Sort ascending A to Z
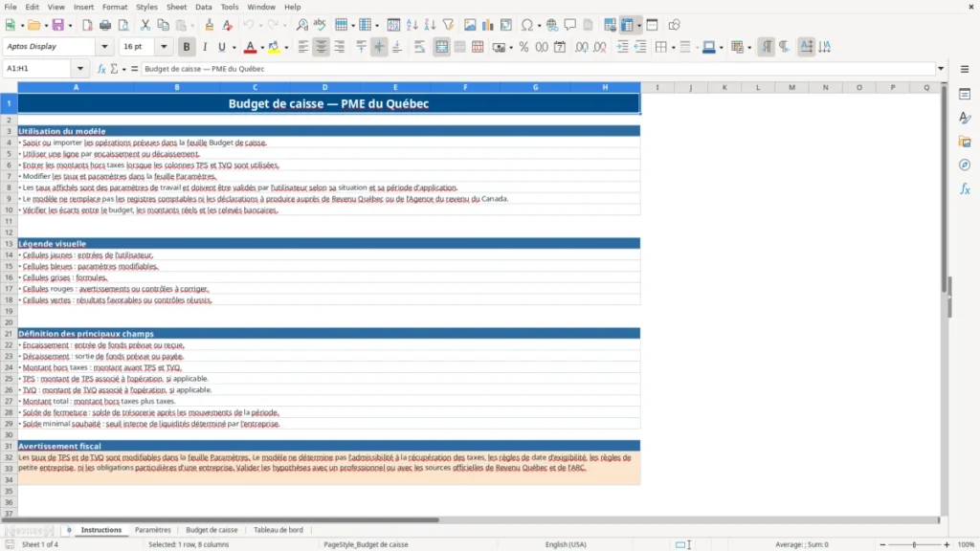The width and height of the screenshot is (980, 551). pyautogui.click(x=412, y=25)
